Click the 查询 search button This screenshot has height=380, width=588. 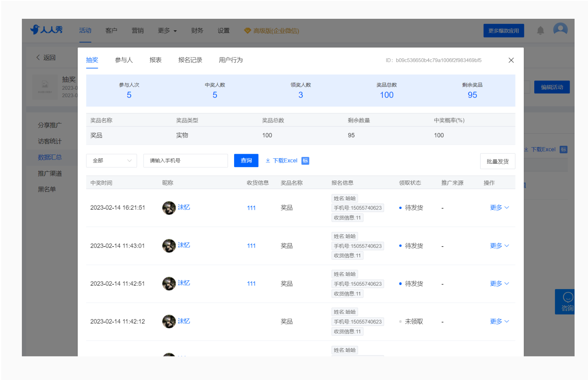(x=246, y=161)
